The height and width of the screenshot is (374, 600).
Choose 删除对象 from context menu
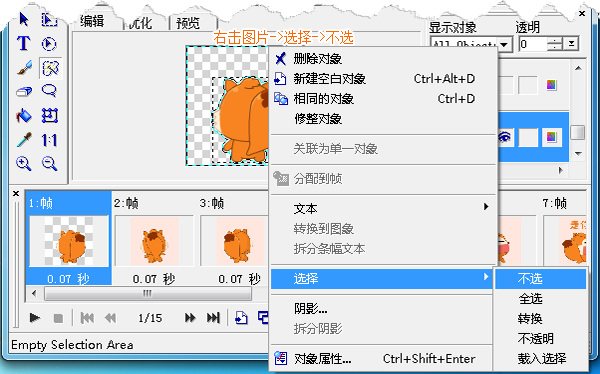[x=383, y=59]
